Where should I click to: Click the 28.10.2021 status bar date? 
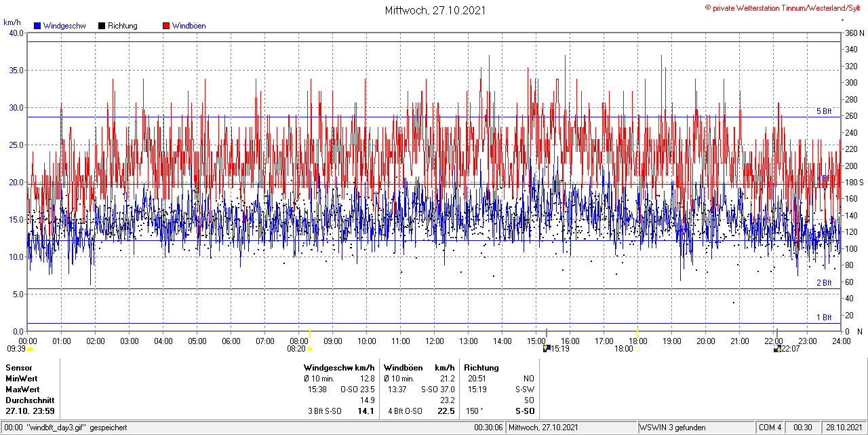point(843,428)
